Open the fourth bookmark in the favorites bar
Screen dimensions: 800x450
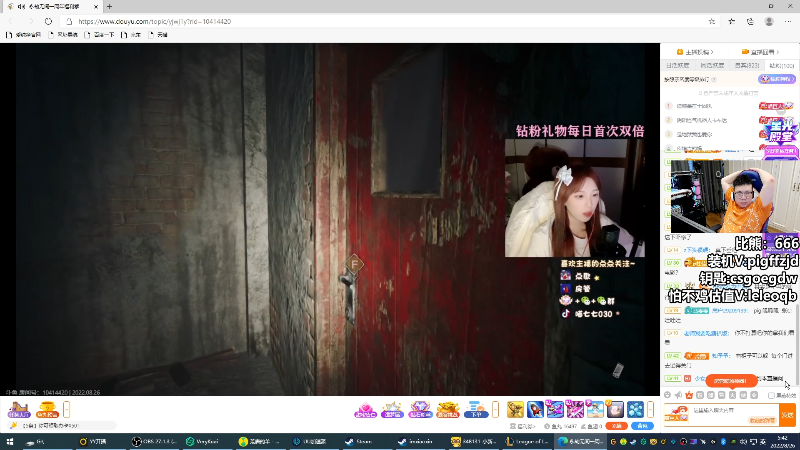point(131,35)
